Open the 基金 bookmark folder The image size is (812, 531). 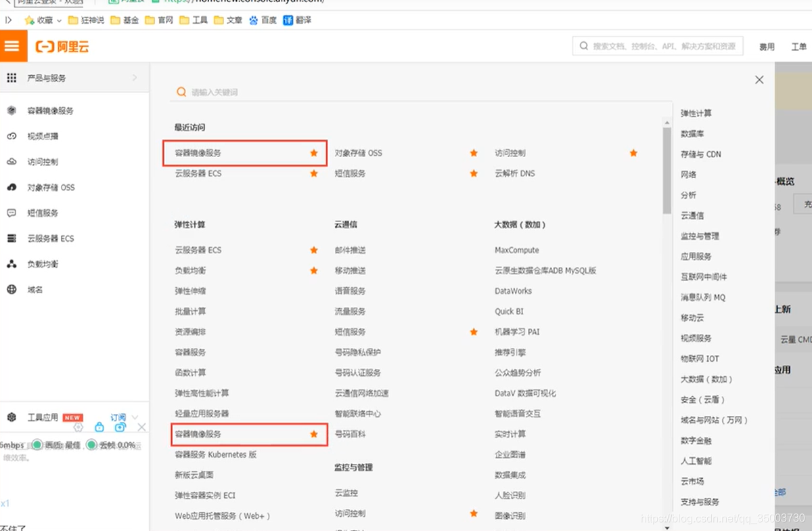[x=125, y=20]
